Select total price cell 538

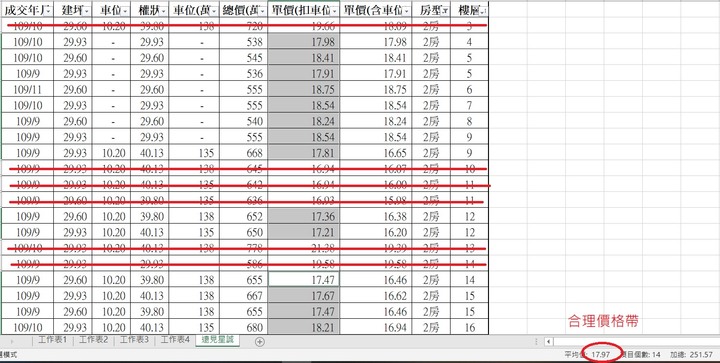coord(243,42)
